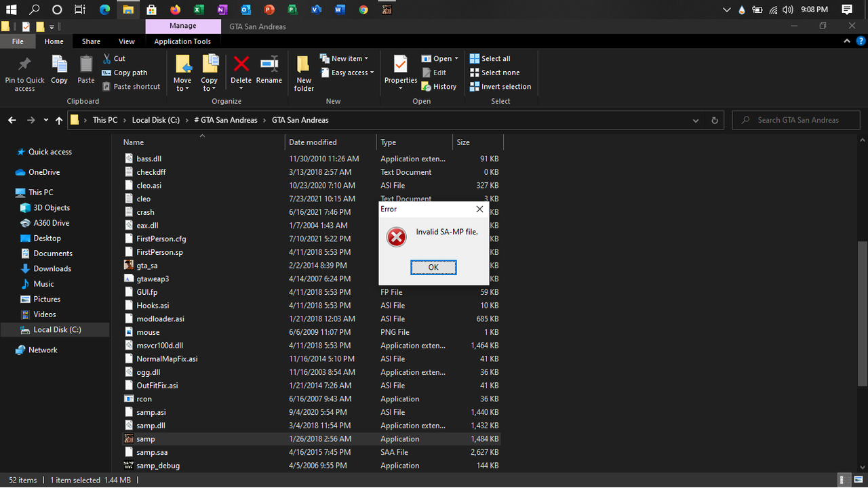This screenshot has height=488, width=868.
Task: Open the File menu tab
Action: pos(18,41)
